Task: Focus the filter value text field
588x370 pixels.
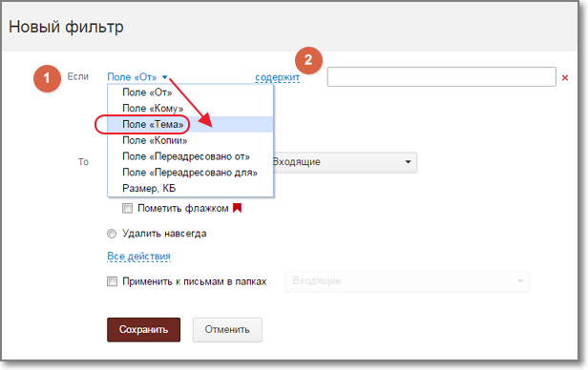Action: point(441,77)
